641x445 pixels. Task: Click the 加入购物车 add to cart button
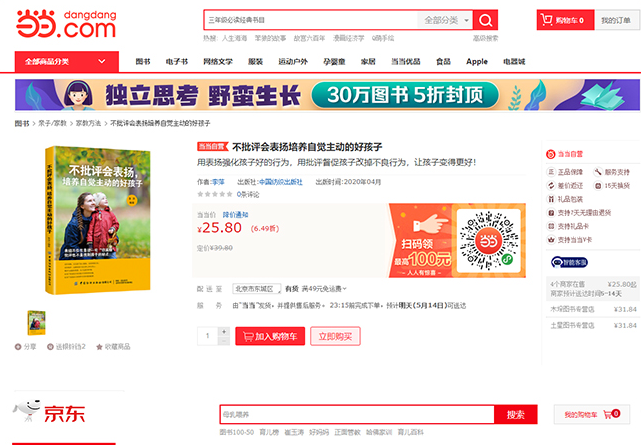[270, 336]
